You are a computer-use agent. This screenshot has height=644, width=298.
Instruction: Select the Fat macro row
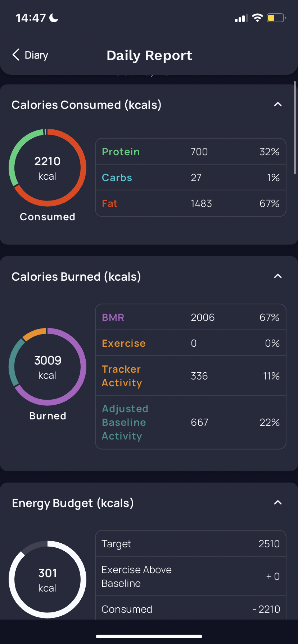point(190,203)
